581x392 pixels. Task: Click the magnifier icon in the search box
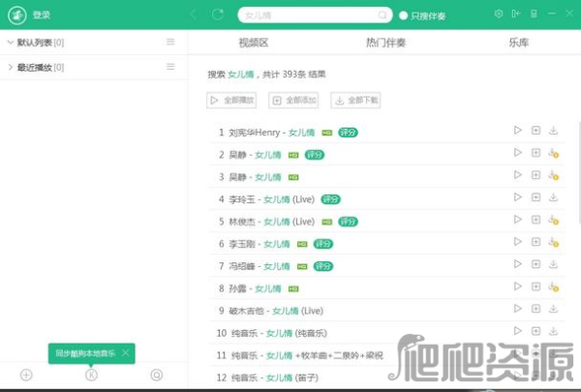(x=380, y=15)
